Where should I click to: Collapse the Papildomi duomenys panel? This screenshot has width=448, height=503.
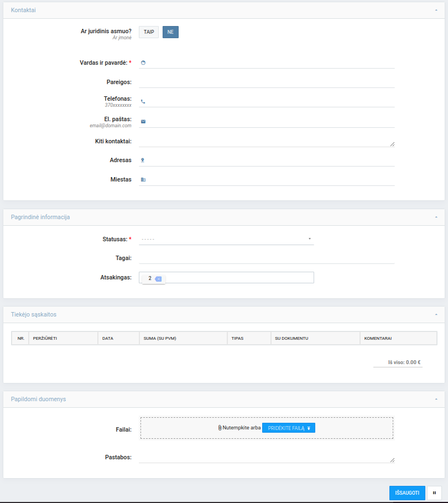pyautogui.click(x=436, y=399)
